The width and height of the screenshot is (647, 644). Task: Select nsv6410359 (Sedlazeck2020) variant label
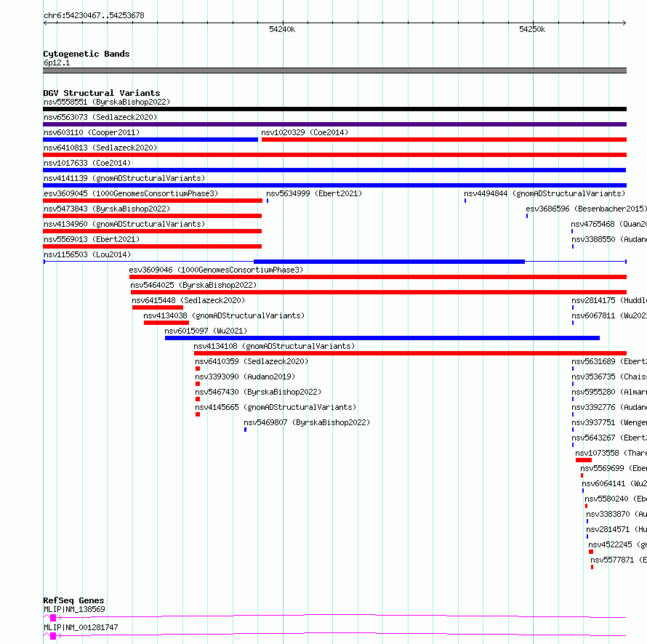(252, 361)
